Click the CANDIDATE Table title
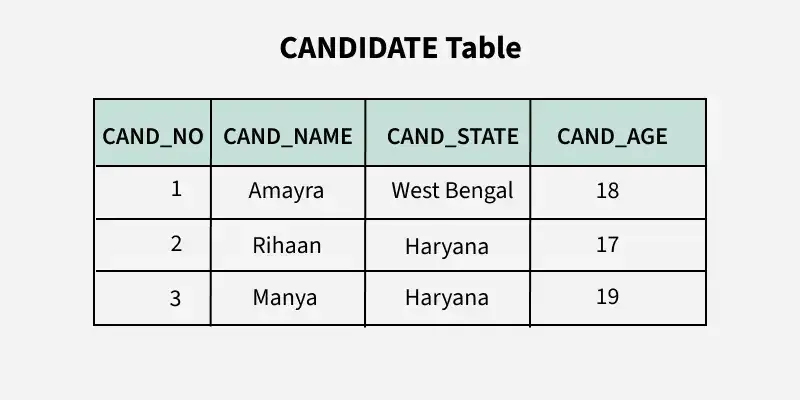Image resolution: width=800 pixels, height=400 pixels. (401, 48)
